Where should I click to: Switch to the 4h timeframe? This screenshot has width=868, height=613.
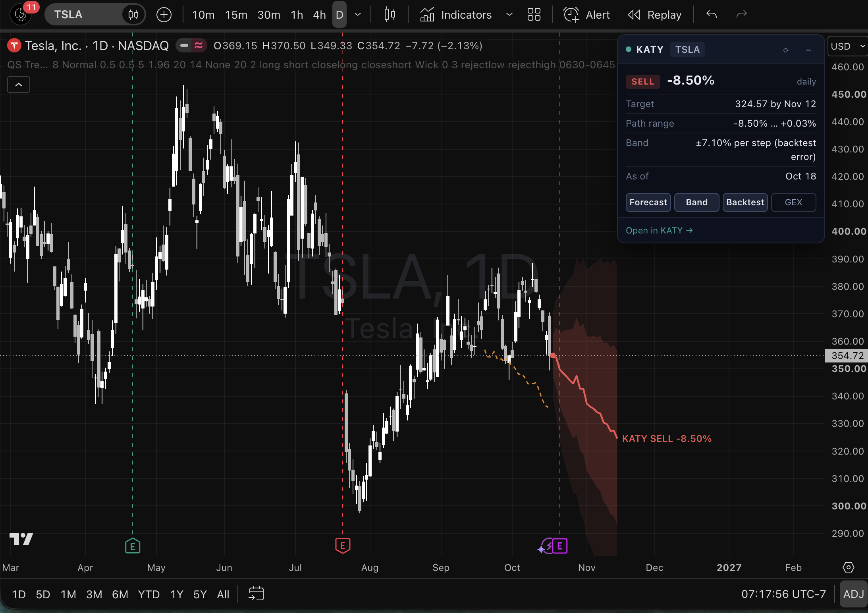click(319, 15)
